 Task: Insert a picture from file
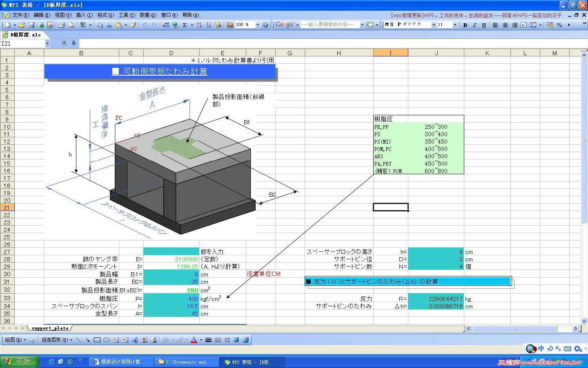pyautogui.click(x=154, y=340)
